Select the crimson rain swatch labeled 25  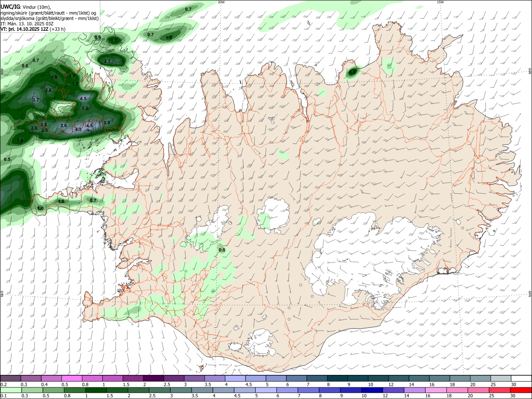click(499, 390)
